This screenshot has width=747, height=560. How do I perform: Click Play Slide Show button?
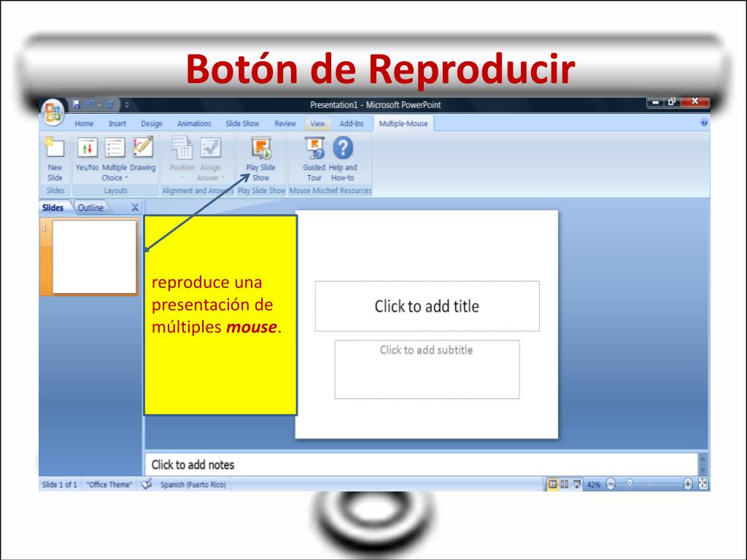coord(260,159)
